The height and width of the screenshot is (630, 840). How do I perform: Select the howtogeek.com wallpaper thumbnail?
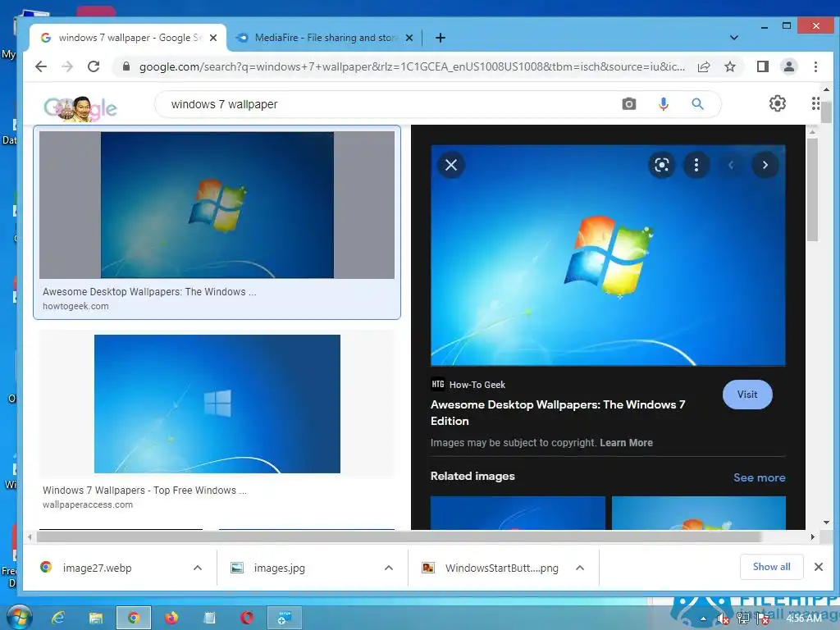click(x=217, y=205)
